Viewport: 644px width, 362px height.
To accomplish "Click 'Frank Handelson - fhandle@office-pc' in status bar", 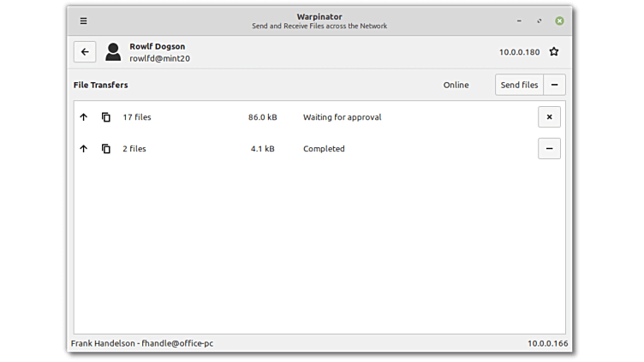I will click(x=142, y=343).
